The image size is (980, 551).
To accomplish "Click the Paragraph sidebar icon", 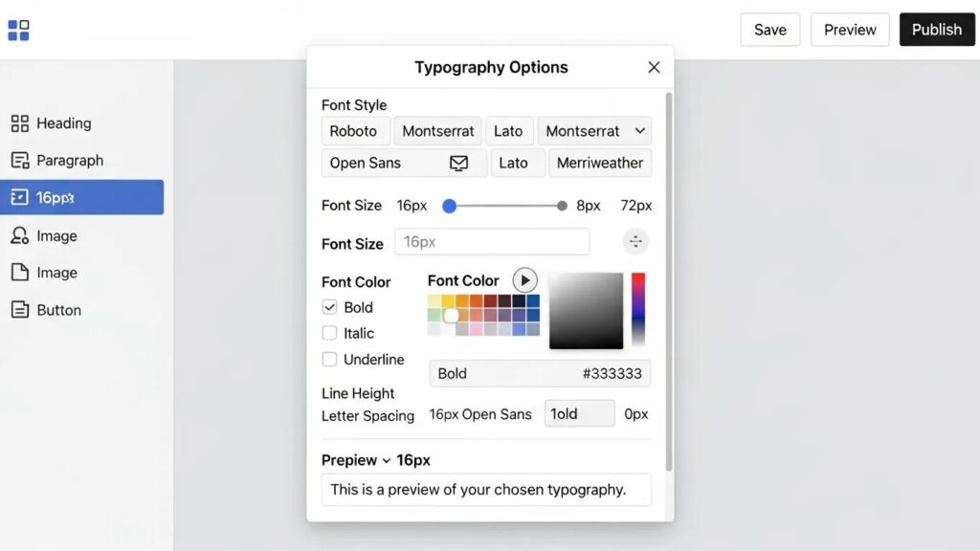I will click(x=19, y=161).
